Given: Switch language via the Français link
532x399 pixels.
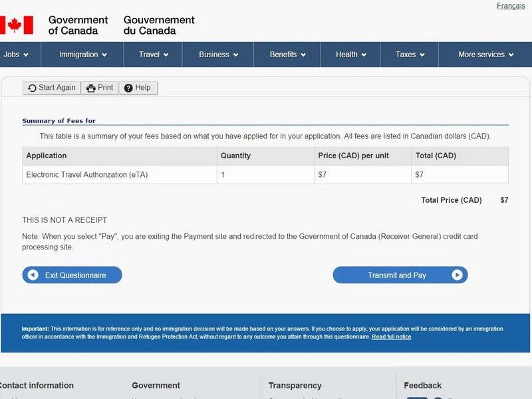Looking at the screenshot, I should coord(511,6).
